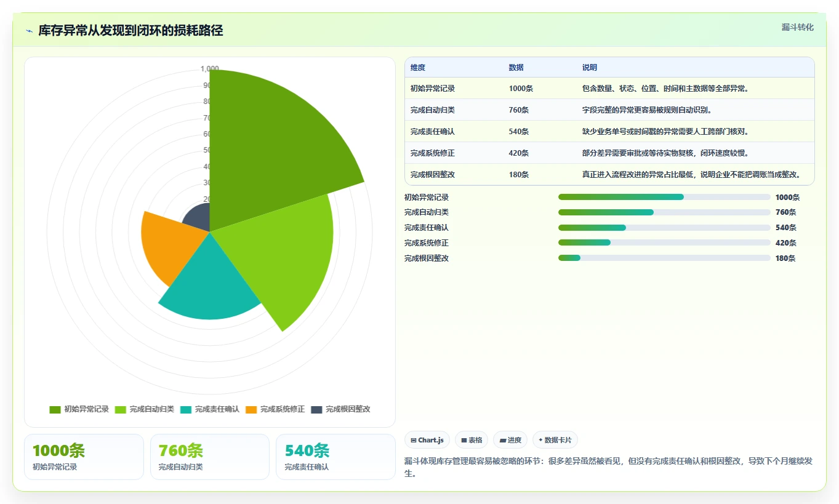Screen dimensions: 839x504
Task: Select the 完成根因整改 table row label
Action: (433, 175)
